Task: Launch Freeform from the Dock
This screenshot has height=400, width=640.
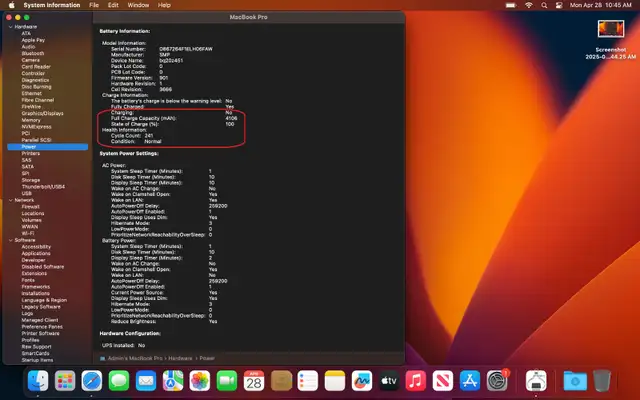Action: (362, 381)
